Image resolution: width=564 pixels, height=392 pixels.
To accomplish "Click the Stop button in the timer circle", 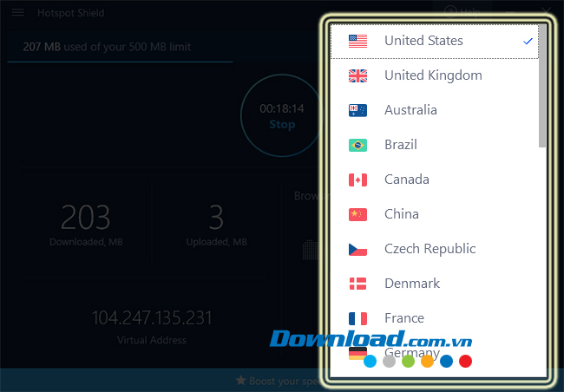I will click(x=282, y=124).
